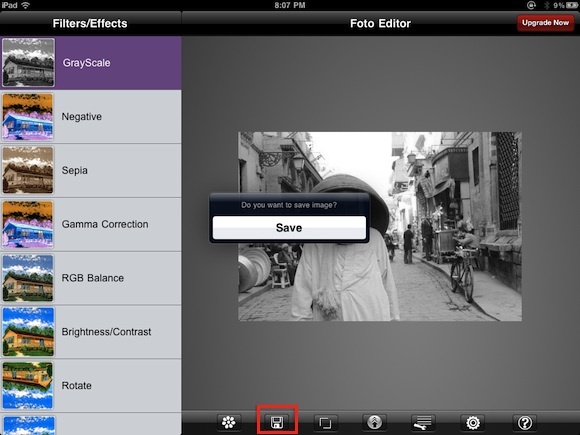Choose the Sepia effect

point(91,171)
